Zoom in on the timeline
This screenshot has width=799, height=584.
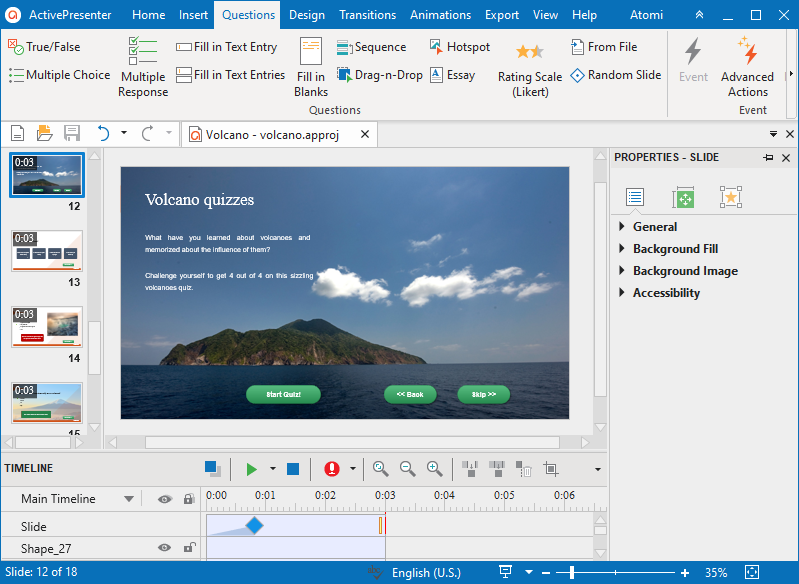[x=435, y=469]
